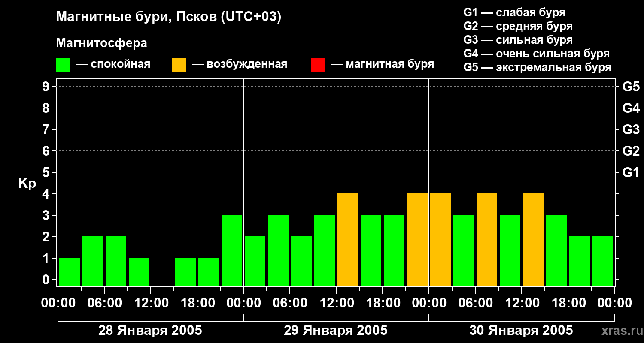Image resolution: width=644 pixels, height=343 pixels.
Task: Click the 'Kp' axis label
Action: click(x=27, y=184)
